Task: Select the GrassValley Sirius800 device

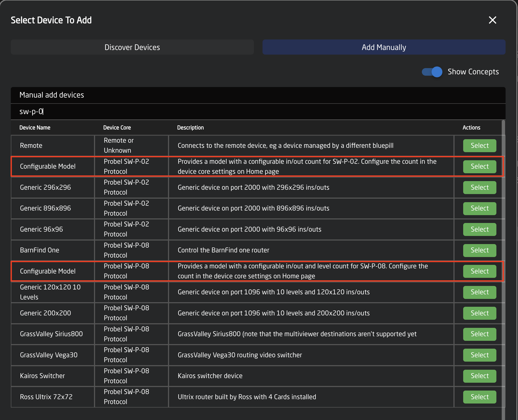Action: click(480, 334)
